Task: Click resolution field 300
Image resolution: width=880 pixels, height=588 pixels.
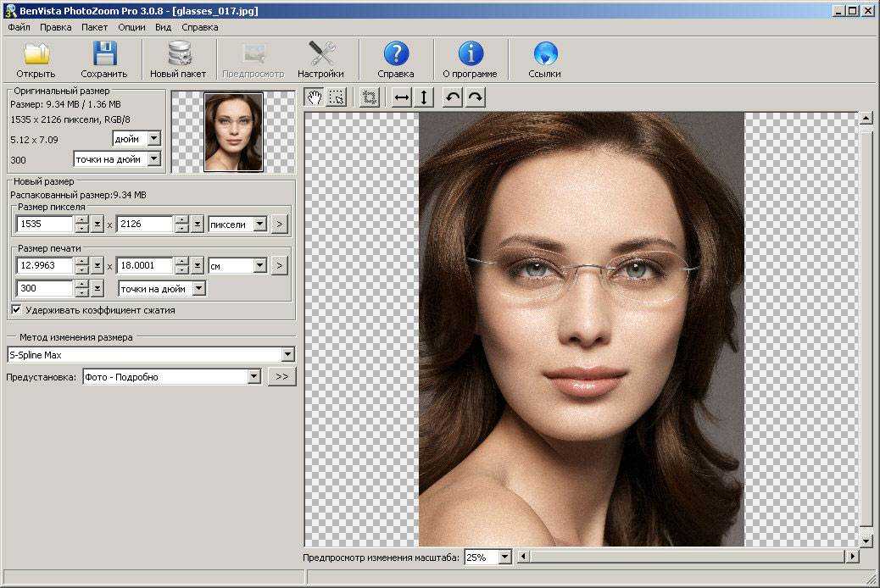Action: point(45,288)
